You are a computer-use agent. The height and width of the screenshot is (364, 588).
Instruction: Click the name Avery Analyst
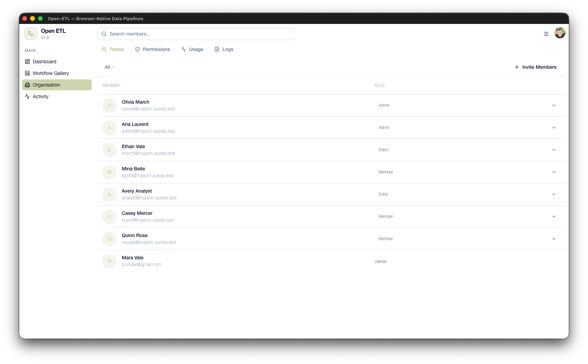click(137, 191)
